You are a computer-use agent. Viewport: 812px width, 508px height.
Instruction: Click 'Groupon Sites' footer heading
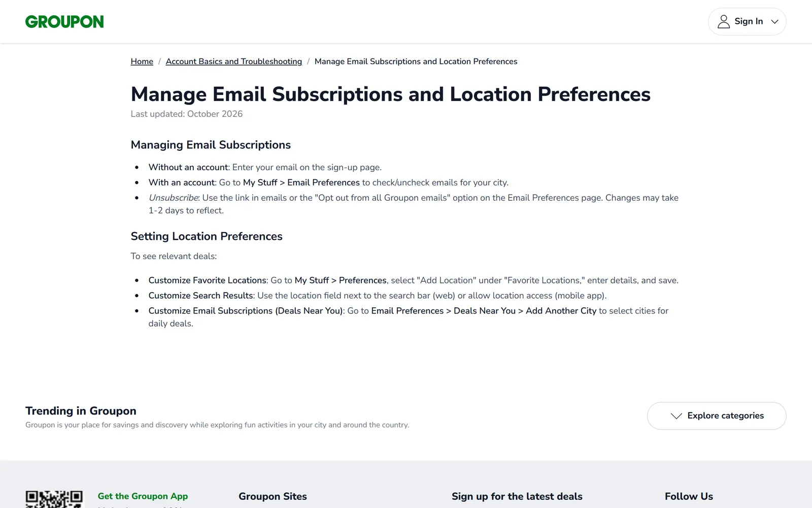273,496
